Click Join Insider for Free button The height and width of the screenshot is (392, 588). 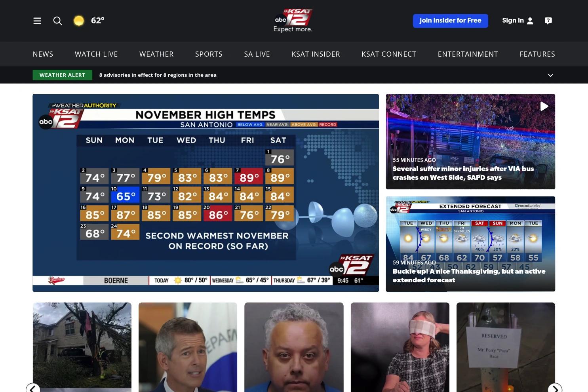451,21
